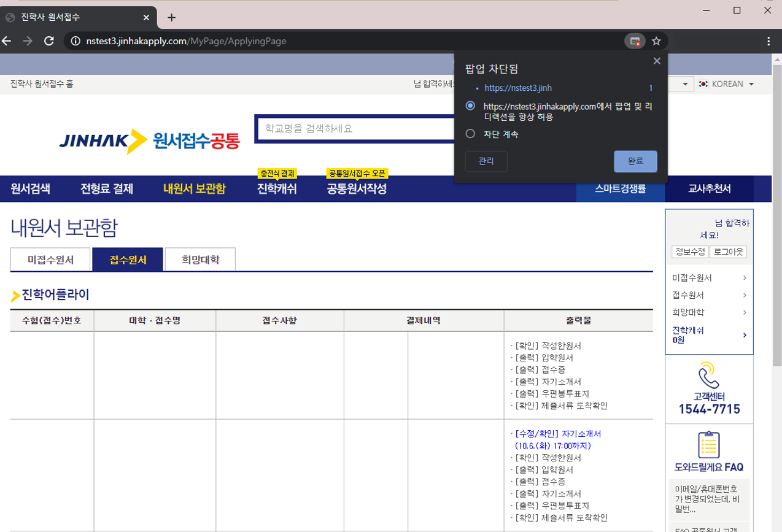Click first row [출력] 입학원서
782x532 pixels.
[544, 358]
